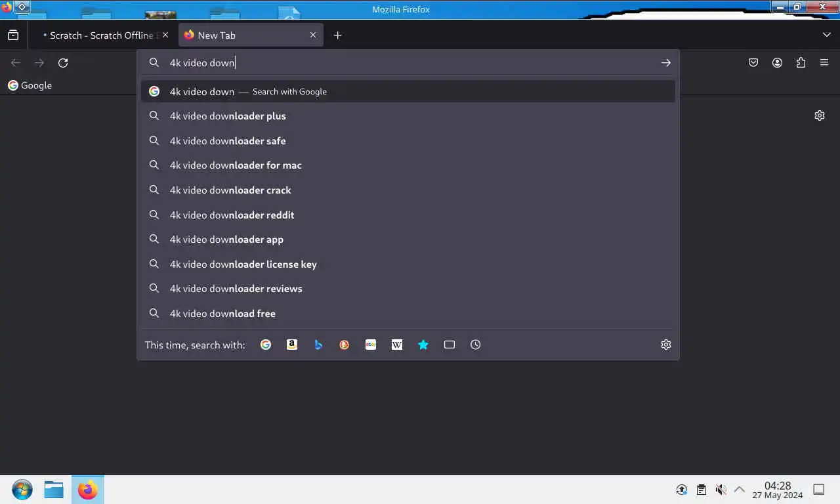The width and height of the screenshot is (840, 504).
Task: Open the clipboard tray icon
Action: pyautogui.click(x=702, y=490)
